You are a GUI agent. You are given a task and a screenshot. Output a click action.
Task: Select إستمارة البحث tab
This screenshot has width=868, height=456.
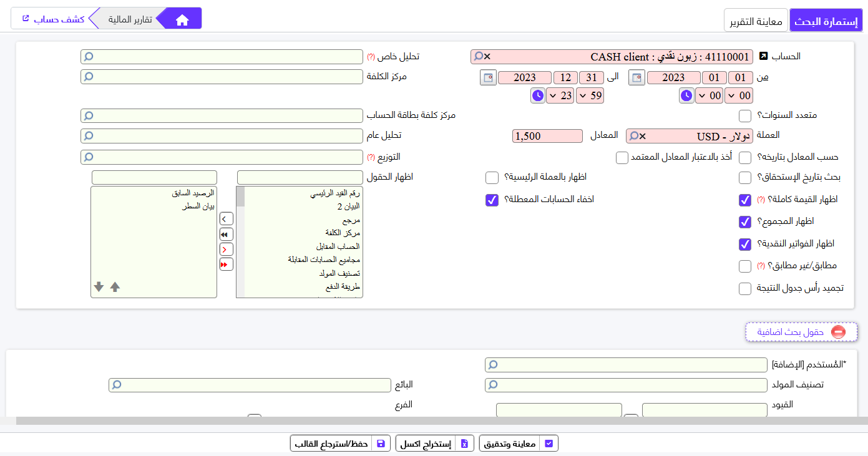[x=826, y=21]
